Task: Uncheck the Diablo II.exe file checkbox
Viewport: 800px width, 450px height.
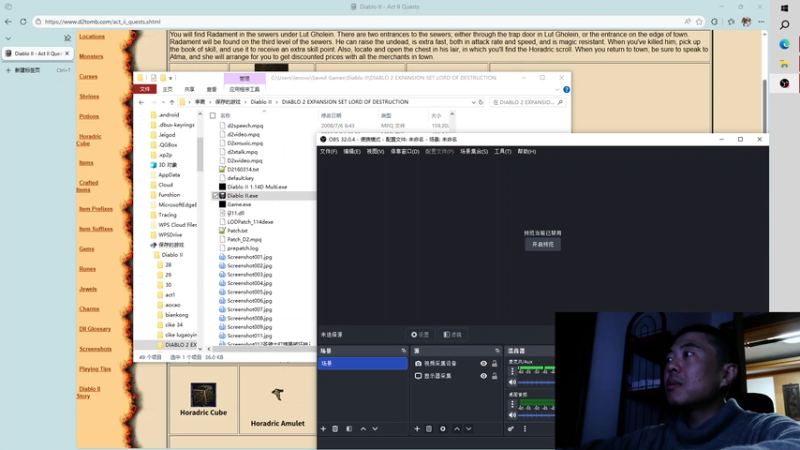Action: click(x=215, y=195)
